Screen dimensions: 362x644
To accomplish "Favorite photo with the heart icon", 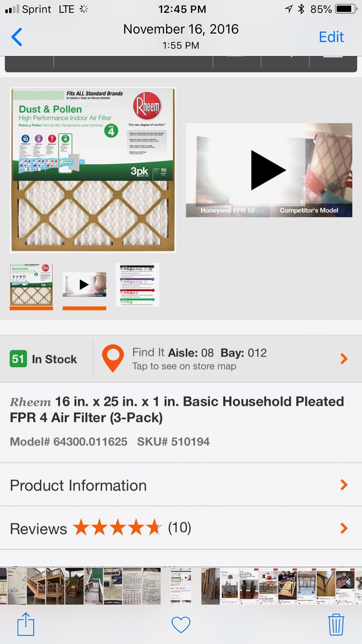I will coord(181,624).
